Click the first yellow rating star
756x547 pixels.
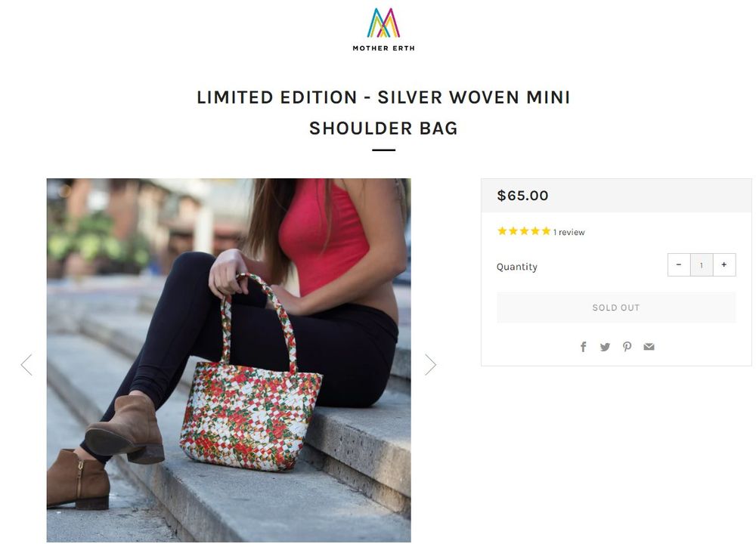[502, 231]
